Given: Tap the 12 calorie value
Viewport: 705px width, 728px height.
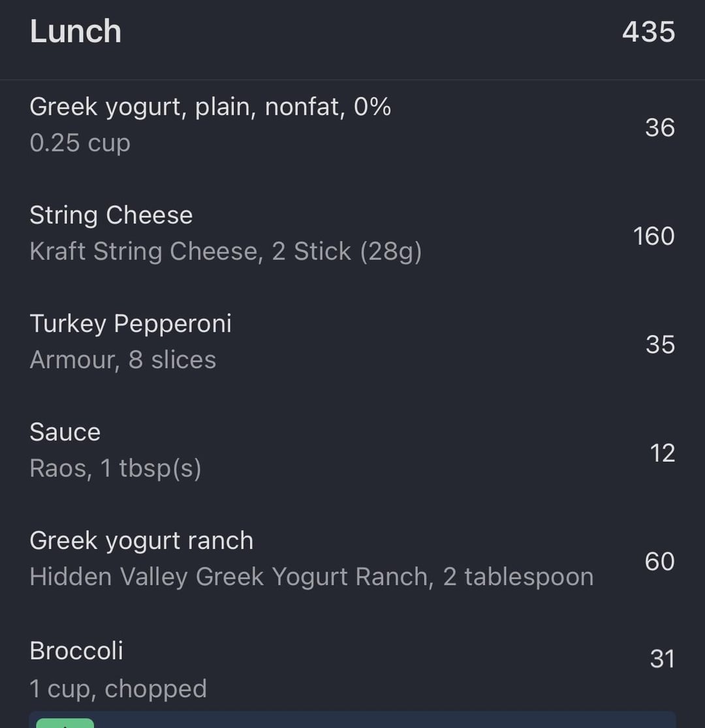Looking at the screenshot, I should [x=663, y=453].
